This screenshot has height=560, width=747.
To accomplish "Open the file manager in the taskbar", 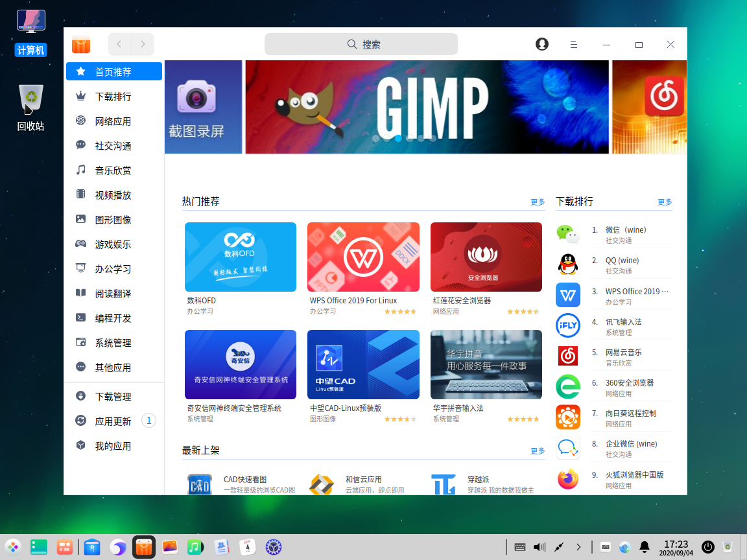I will [x=92, y=547].
